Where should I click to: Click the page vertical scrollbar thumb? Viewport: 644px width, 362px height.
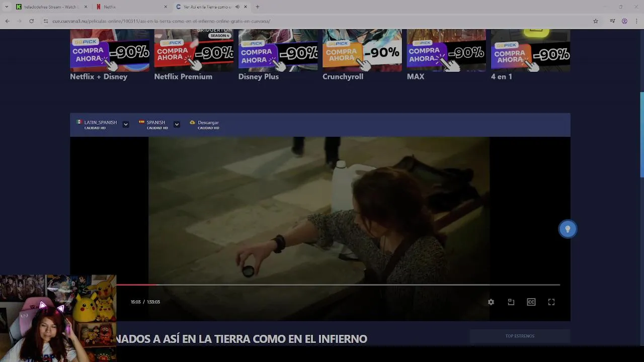point(641,135)
